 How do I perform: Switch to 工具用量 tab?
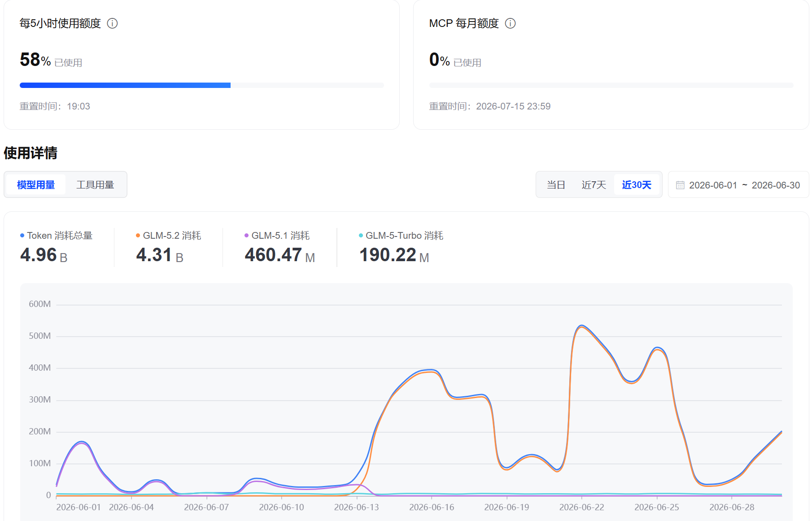point(95,185)
